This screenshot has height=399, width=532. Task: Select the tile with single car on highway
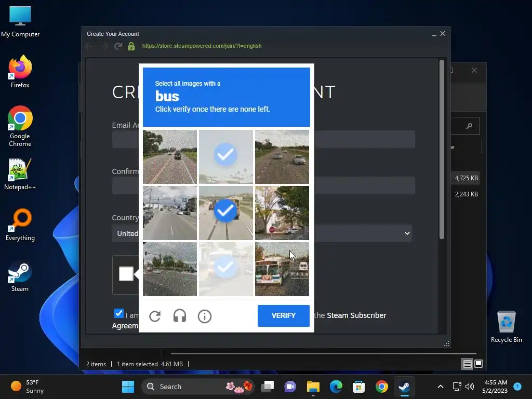170,157
